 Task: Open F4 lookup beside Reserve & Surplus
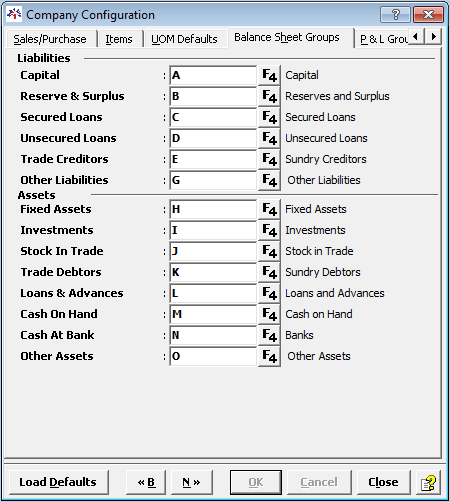pos(269,96)
